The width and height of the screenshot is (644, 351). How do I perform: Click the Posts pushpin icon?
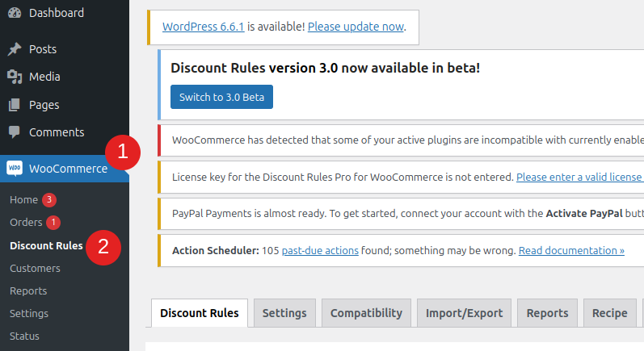coord(15,49)
